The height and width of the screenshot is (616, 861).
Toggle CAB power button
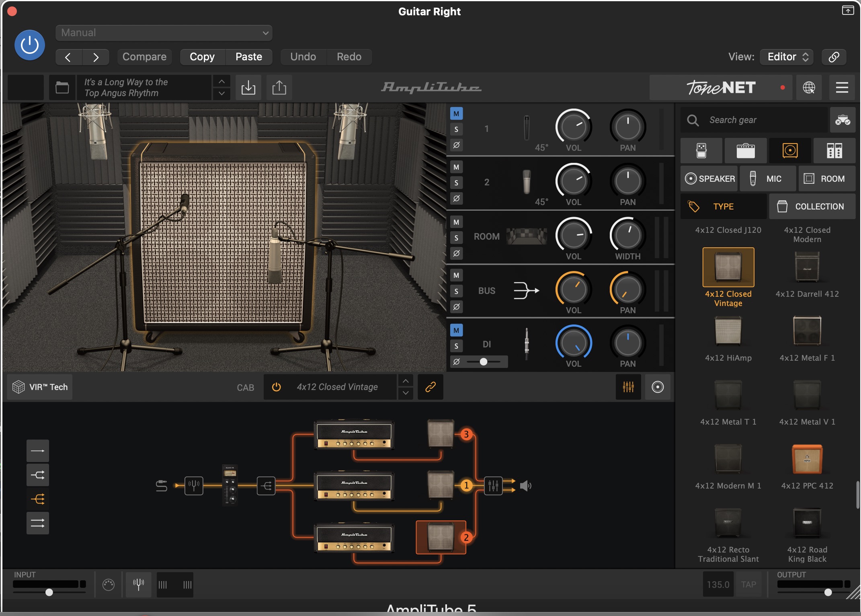point(276,387)
